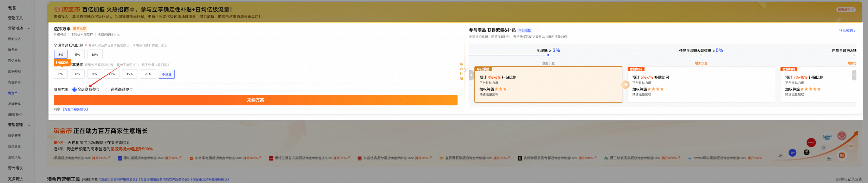Screen dimensions: 868x183
Task: Open 淘宝秒杀 in the sidebar
Action: click(x=14, y=82)
